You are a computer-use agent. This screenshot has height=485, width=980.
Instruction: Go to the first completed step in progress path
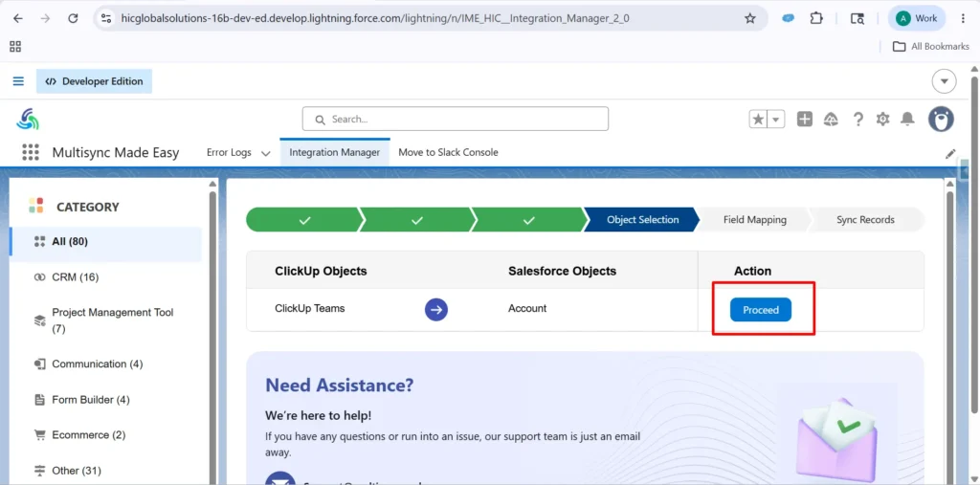304,220
